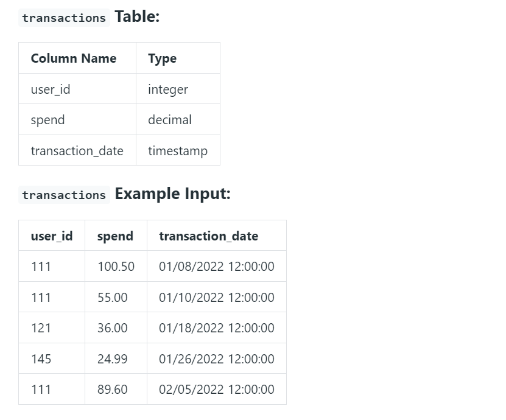This screenshot has height=420, width=506.
Task: Select the spend column name cell
Action: (x=47, y=120)
